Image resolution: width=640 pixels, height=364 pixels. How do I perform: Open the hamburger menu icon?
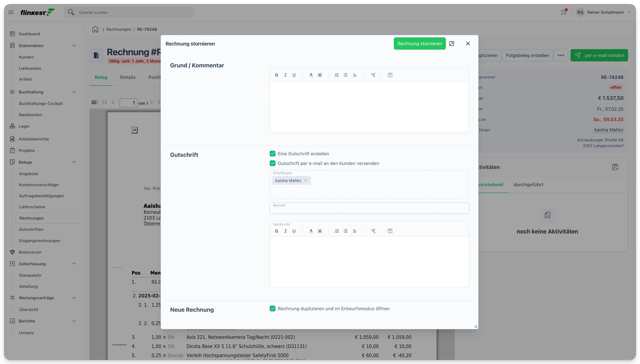11,12
